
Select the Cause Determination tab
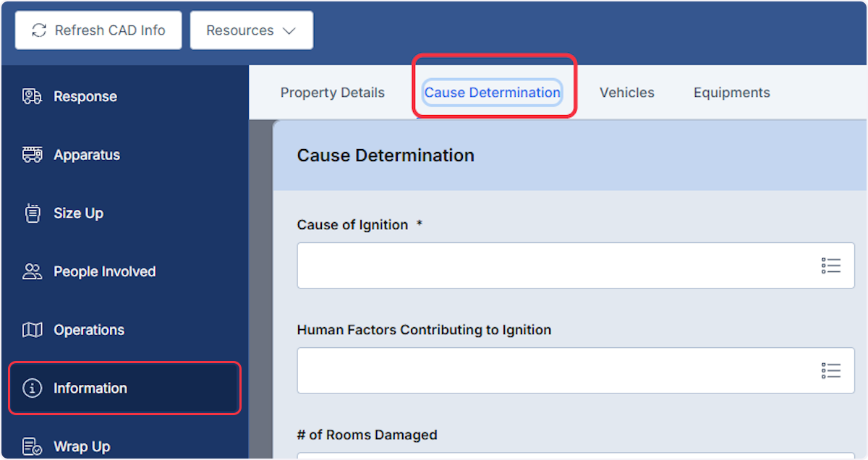point(493,93)
